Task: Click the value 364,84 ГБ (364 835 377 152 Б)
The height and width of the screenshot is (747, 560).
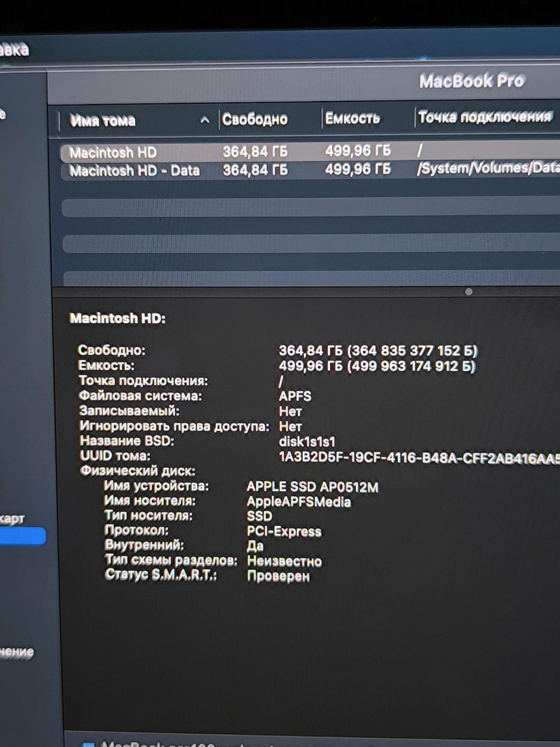Action: (378, 351)
